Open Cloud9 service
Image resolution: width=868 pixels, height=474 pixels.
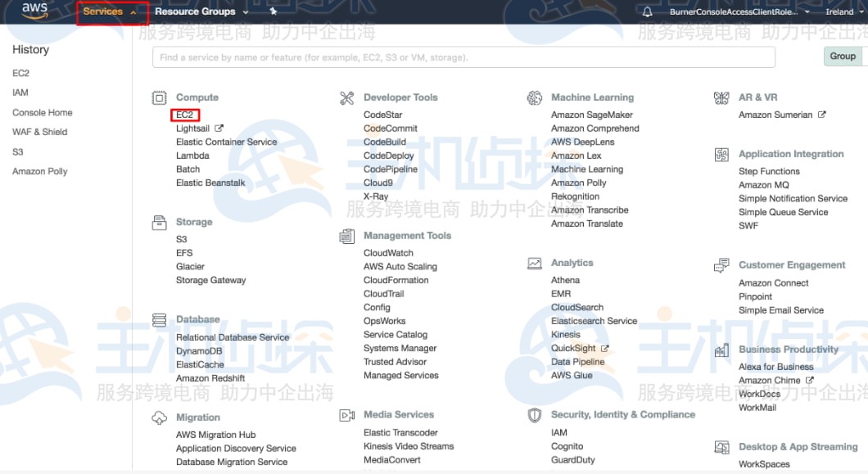pos(378,183)
